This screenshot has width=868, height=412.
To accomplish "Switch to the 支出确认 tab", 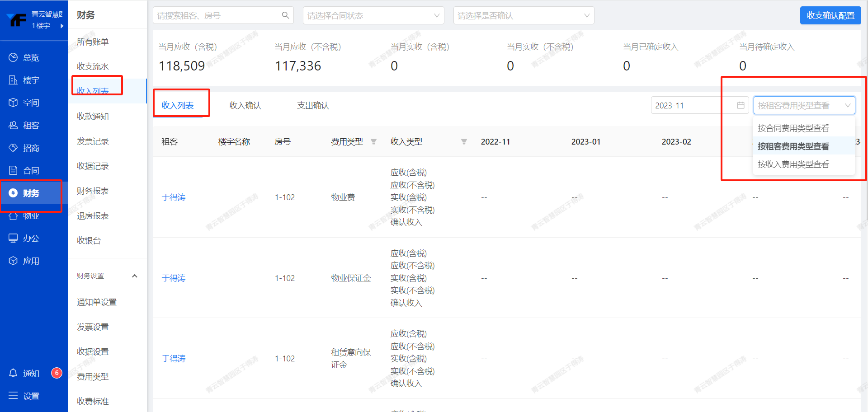I will [313, 105].
